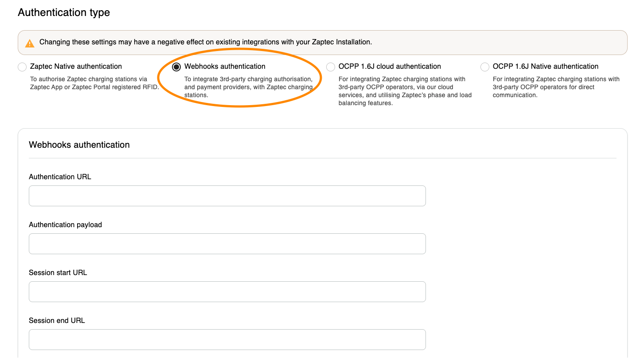This screenshot has height=358, width=644.
Task: Click the OCPP 1.6J cloud authentication label
Action: pos(390,67)
